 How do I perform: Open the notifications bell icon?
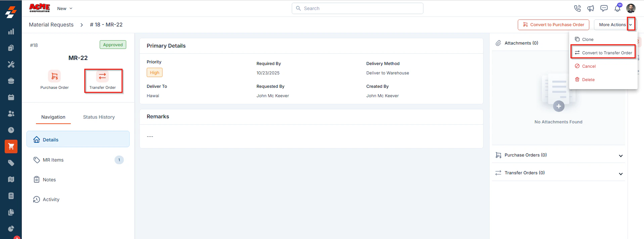617,8
